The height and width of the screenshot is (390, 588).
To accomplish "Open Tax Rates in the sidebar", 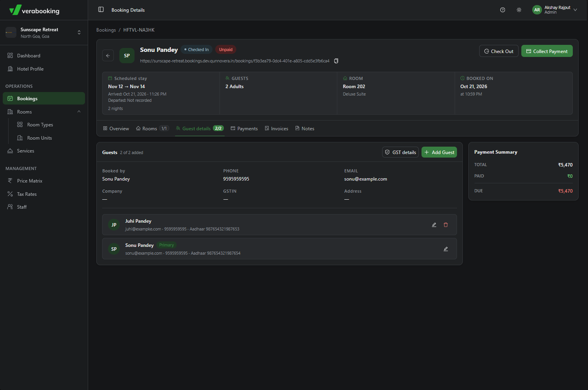I will point(44,194).
